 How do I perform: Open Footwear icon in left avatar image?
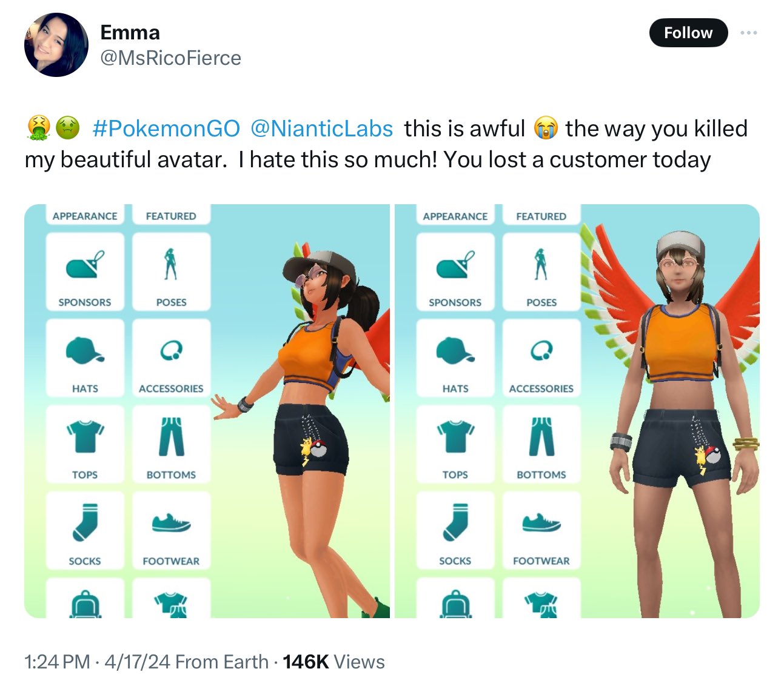pyautogui.click(x=171, y=530)
